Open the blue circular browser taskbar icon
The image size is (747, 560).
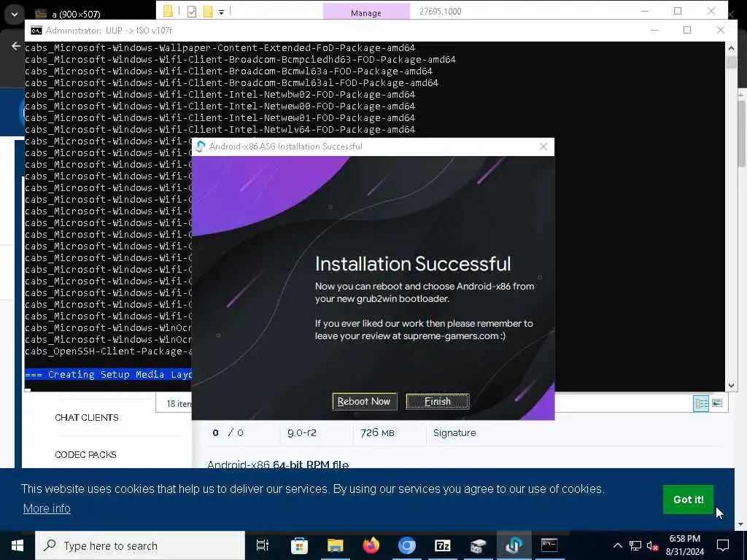point(406,545)
